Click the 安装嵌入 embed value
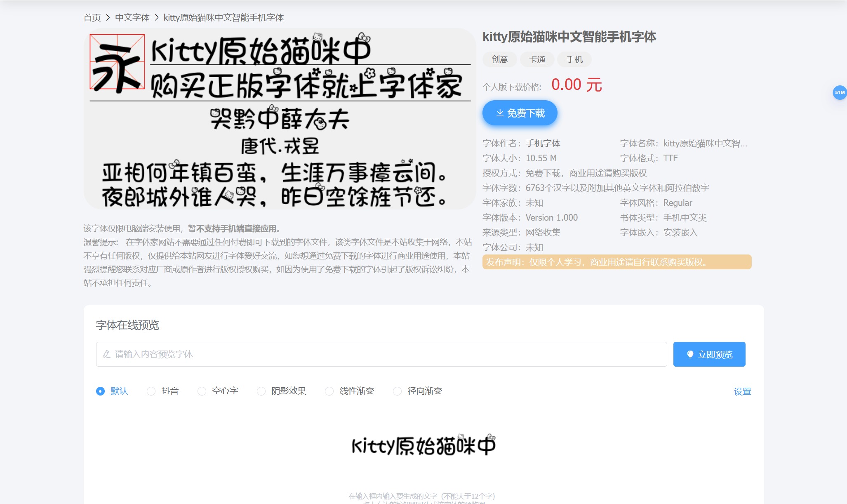The width and height of the screenshot is (847, 504). [x=680, y=233]
